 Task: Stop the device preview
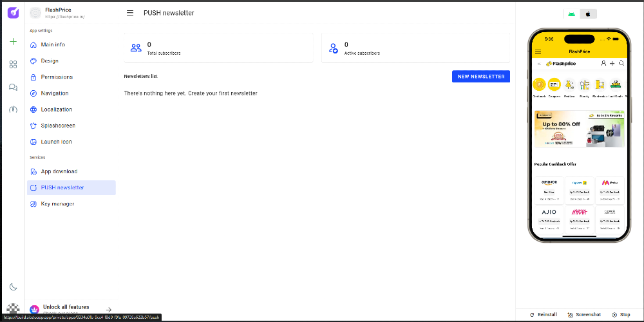621,315
